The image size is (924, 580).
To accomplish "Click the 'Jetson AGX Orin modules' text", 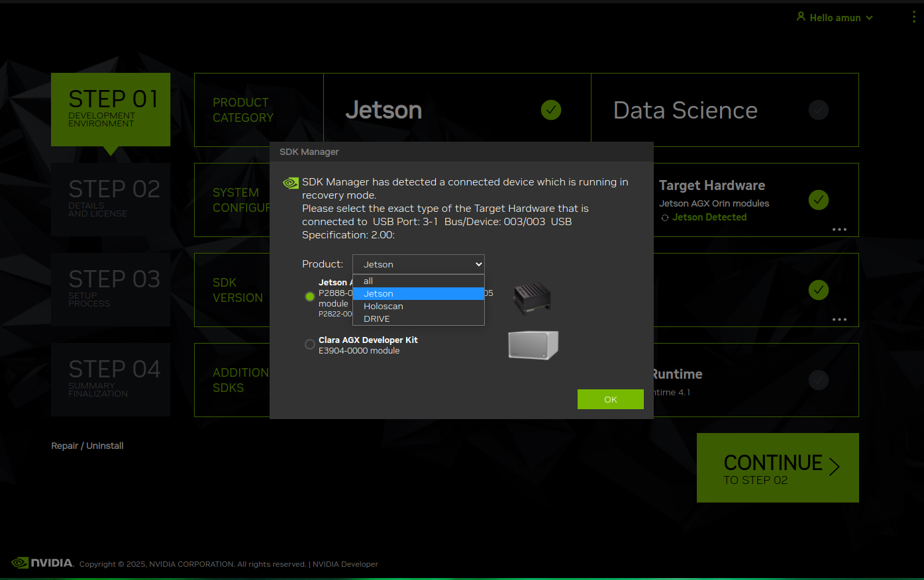I will [714, 203].
